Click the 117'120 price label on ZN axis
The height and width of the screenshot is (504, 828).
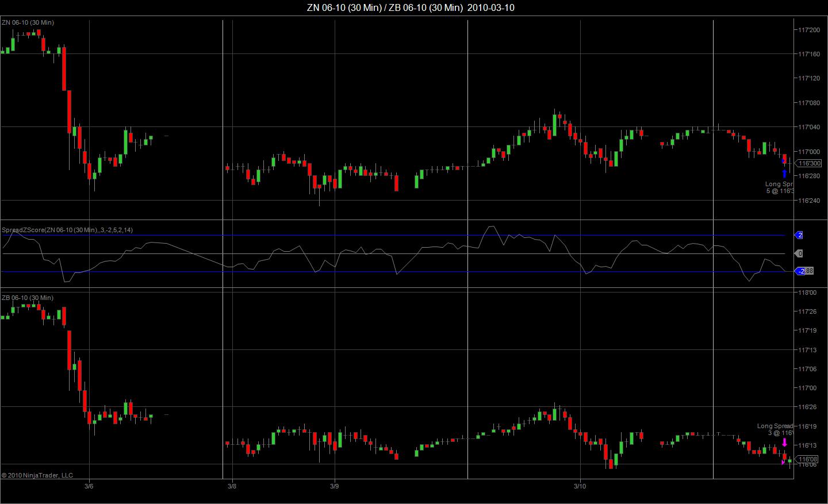809,78
